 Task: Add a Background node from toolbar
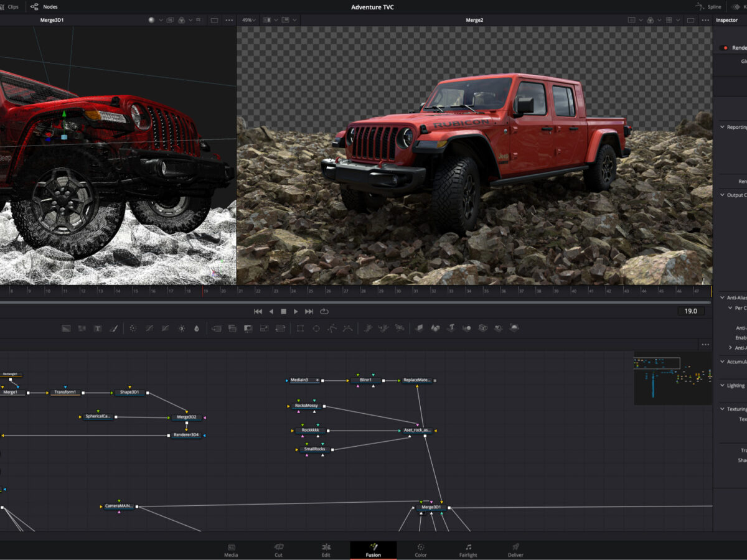coord(66,329)
